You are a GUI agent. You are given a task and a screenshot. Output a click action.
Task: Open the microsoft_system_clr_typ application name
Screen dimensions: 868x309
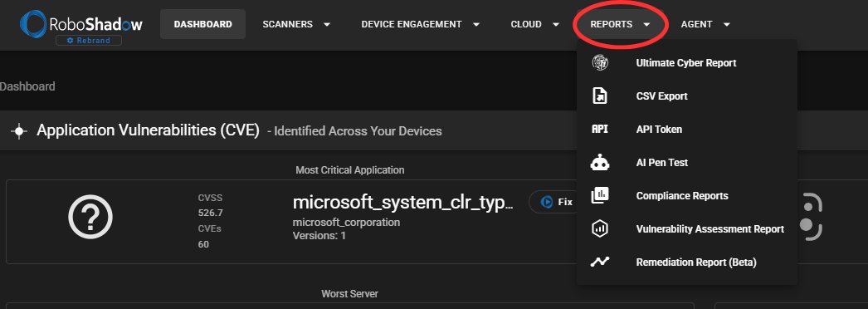[x=403, y=203]
